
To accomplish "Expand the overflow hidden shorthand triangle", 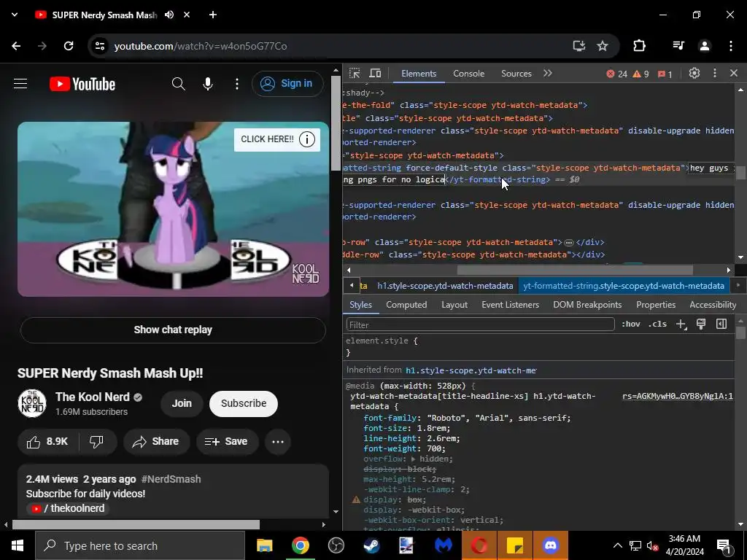I will 413,459.
